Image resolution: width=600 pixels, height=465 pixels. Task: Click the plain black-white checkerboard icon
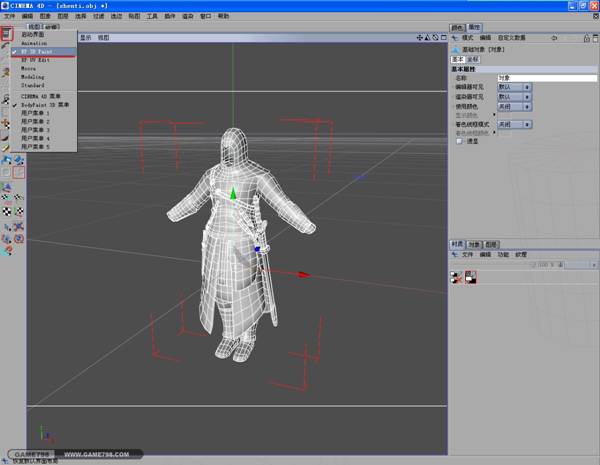[7, 211]
